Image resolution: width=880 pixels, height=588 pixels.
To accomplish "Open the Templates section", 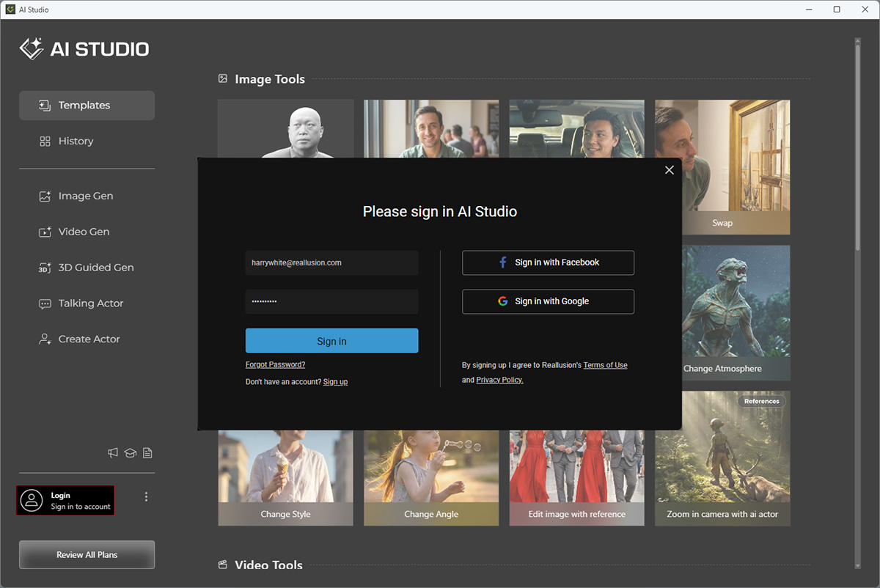I will tap(87, 106).
